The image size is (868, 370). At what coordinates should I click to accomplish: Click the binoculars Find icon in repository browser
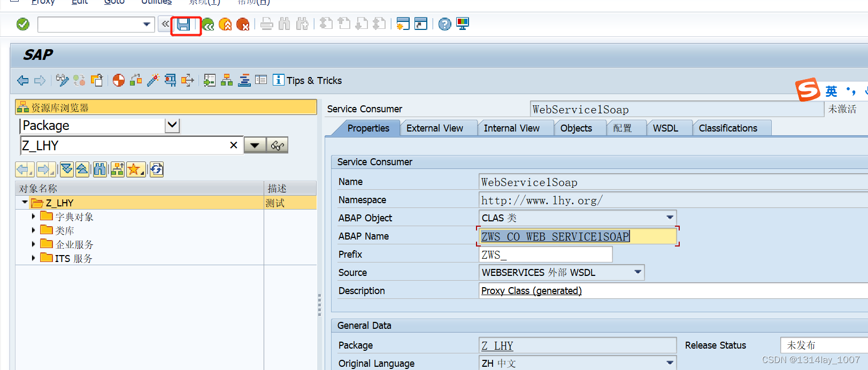[x=100, y=170]
